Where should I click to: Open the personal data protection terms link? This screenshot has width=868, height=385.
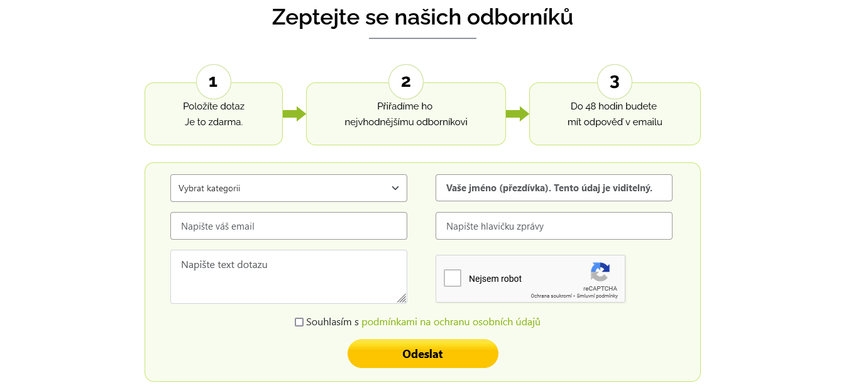(451, 322)
